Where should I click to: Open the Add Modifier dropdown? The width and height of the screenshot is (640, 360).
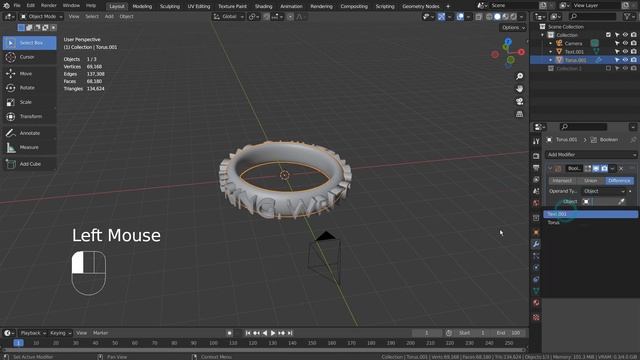(591, 155)
